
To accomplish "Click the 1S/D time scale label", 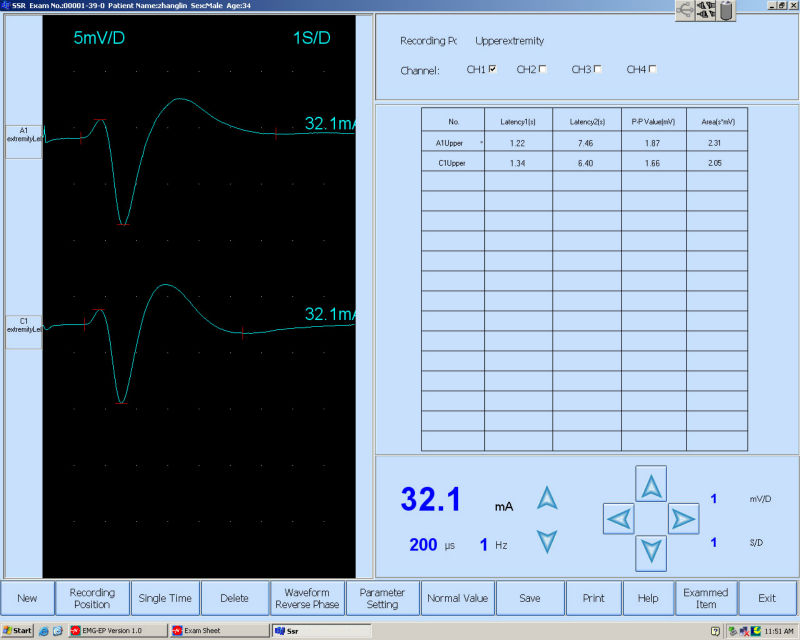I will 312,38.
